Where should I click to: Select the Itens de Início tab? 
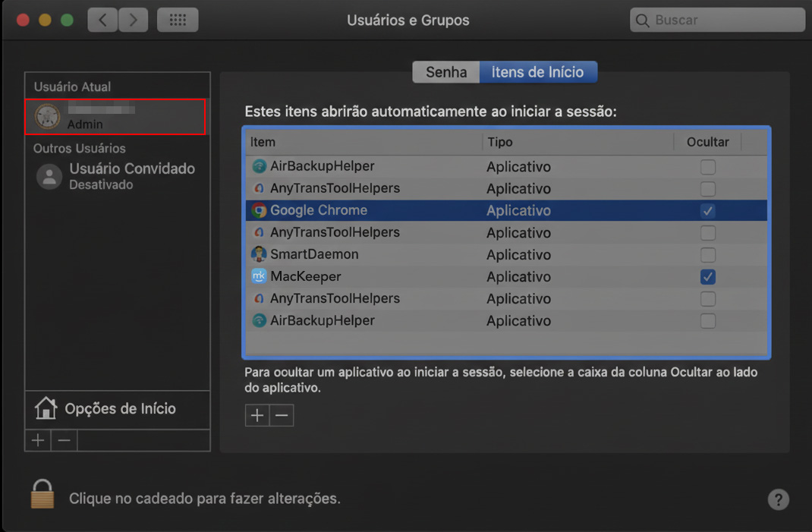click(538, 71)
